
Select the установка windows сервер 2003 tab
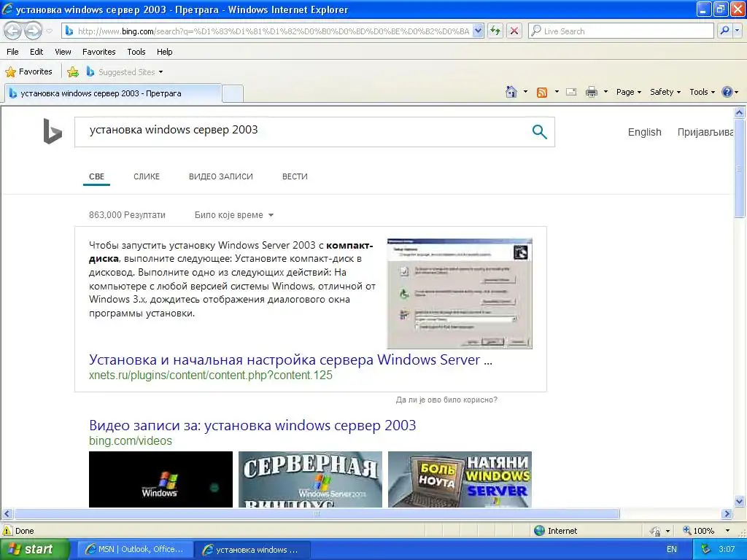[113, 93]
